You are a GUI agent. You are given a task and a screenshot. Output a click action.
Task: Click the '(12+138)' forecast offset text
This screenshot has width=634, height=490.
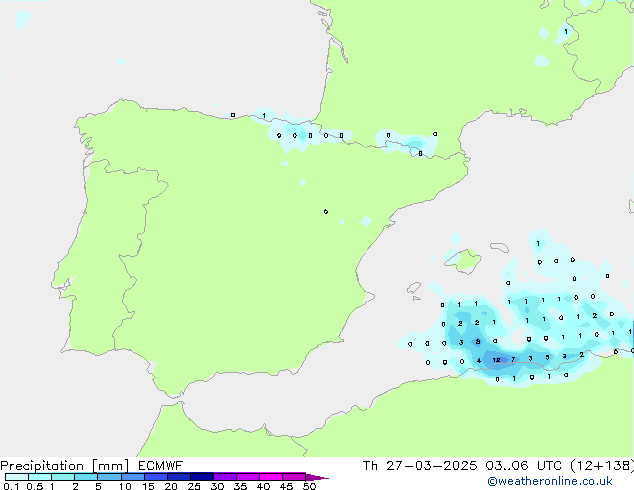tap(602, 466)
